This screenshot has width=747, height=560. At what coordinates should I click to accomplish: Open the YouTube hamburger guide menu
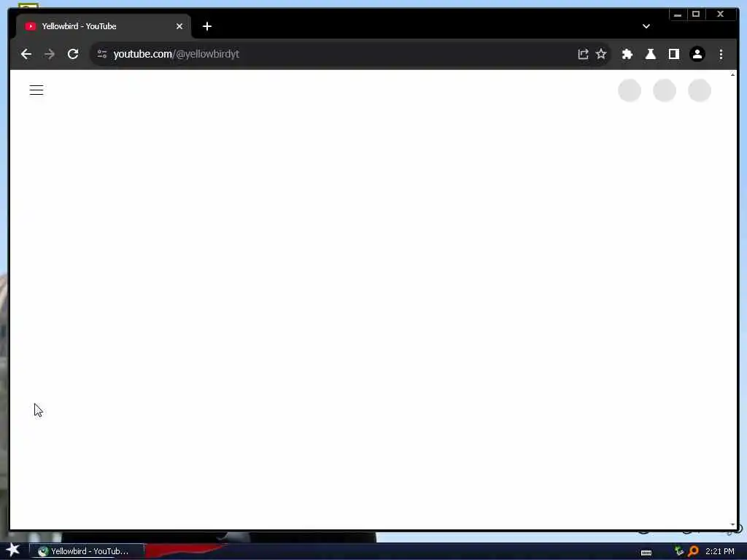click(x=36, y=90)
